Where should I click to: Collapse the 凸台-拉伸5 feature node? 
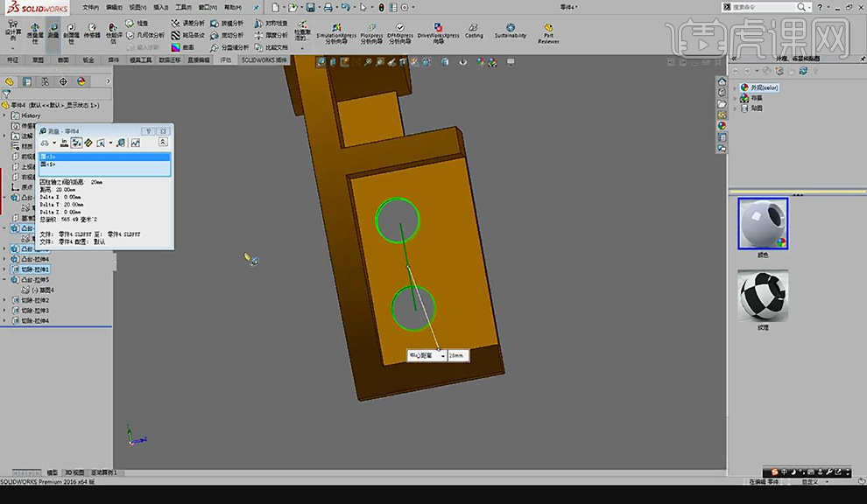(4, 280)
